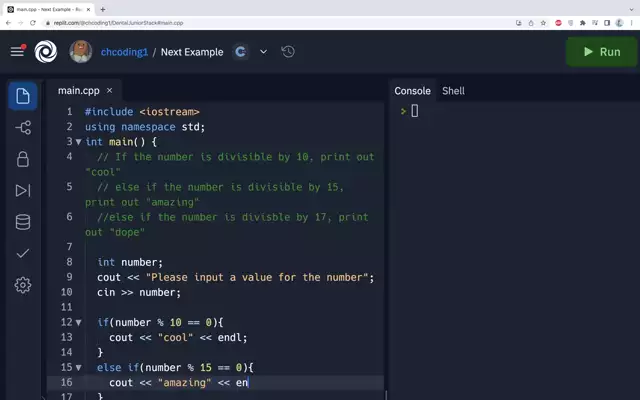Run the program with Run button
Viewport: 640px width, 400px height.
601,52
